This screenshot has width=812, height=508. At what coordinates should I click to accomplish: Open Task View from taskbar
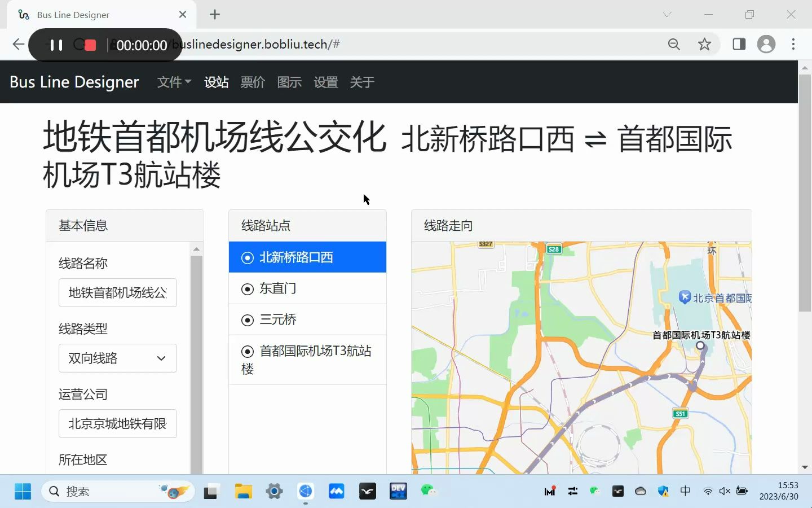pyautogui.click(x=211, y=491)
